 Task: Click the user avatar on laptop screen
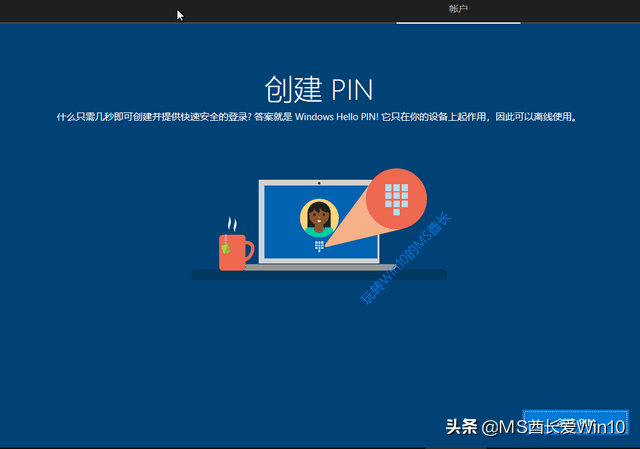coord(319,217)
